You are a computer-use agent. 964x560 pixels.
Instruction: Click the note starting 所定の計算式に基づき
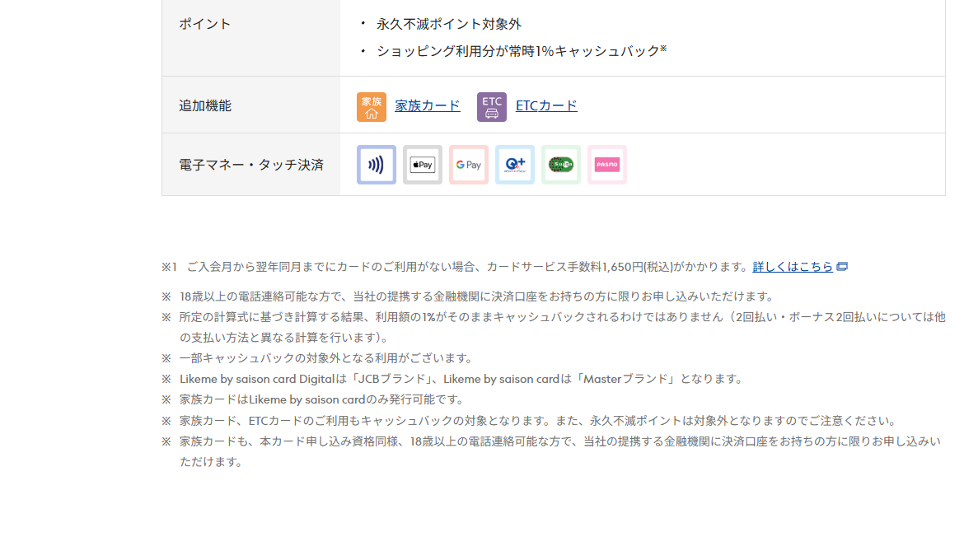554,327
